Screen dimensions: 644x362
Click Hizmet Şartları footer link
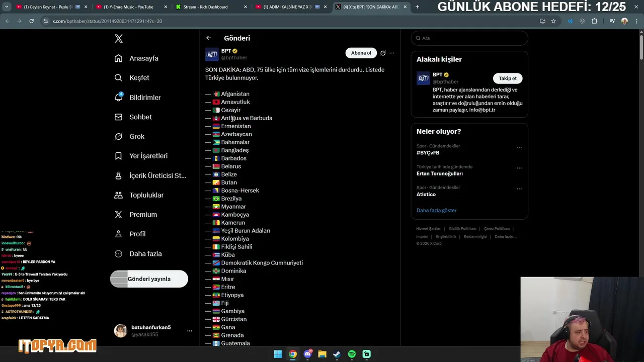[429, 229]
